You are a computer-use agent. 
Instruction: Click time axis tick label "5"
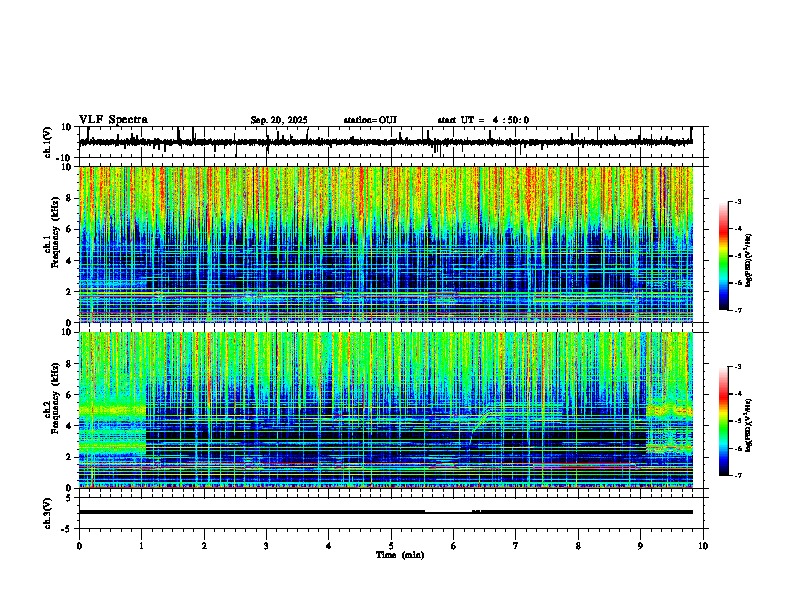391,546
